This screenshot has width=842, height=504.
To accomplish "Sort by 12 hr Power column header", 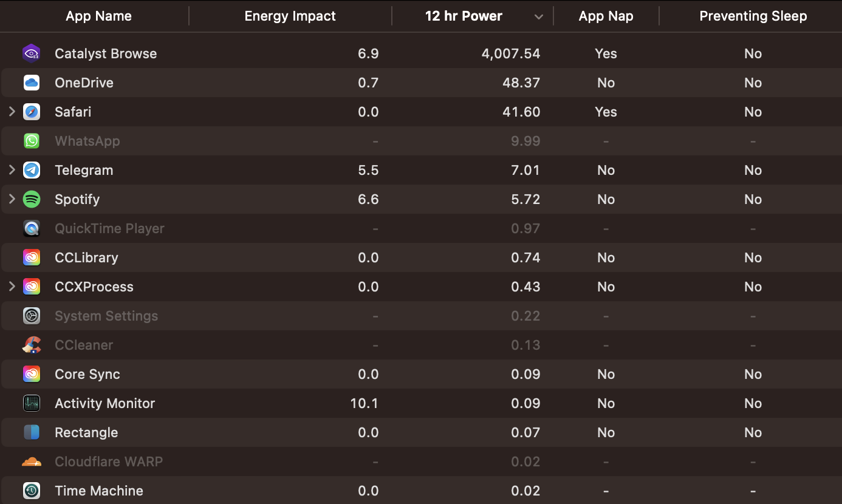I will 464,16.
